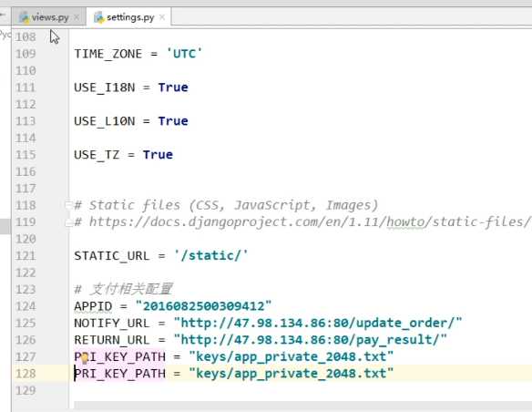Click the STATIC_URL variable
532x412 pixels.
[112, 255]
